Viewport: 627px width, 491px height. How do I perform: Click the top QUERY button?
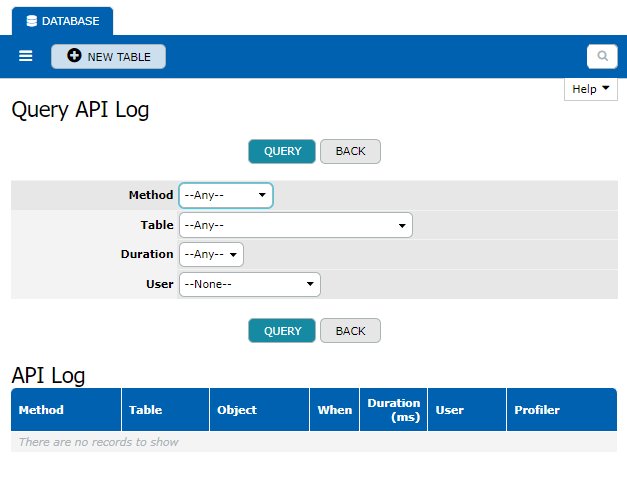[282, 152]
